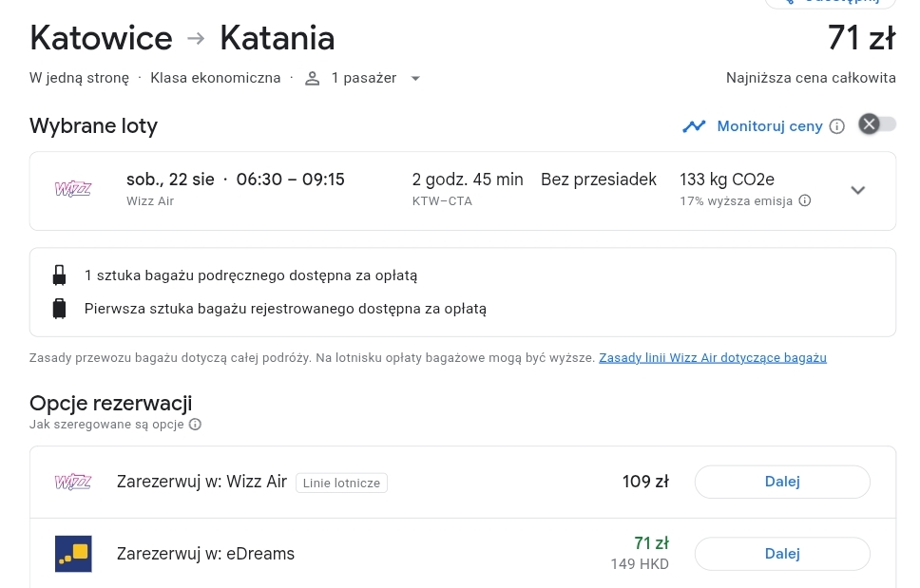
Task: Click the Katowice heading text
Action: (x=101, y=38)
